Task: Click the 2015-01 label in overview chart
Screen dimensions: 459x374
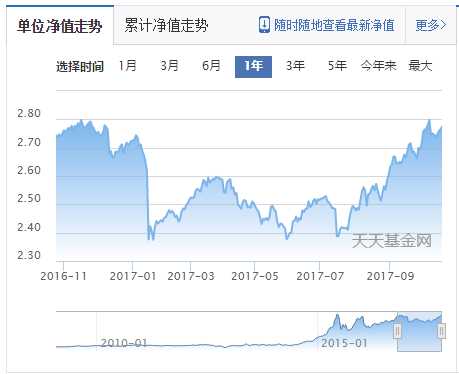Action: [x=344, y=343]
